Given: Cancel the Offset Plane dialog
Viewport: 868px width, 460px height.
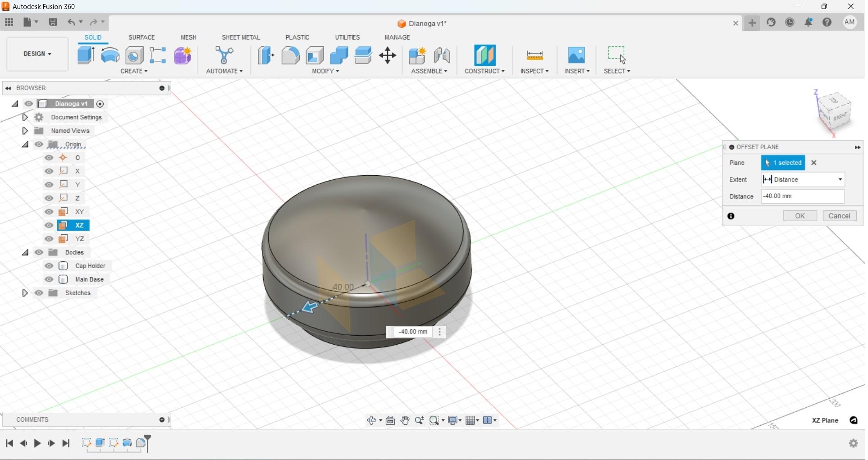Looking at the screenshot, I should (839, 215).
